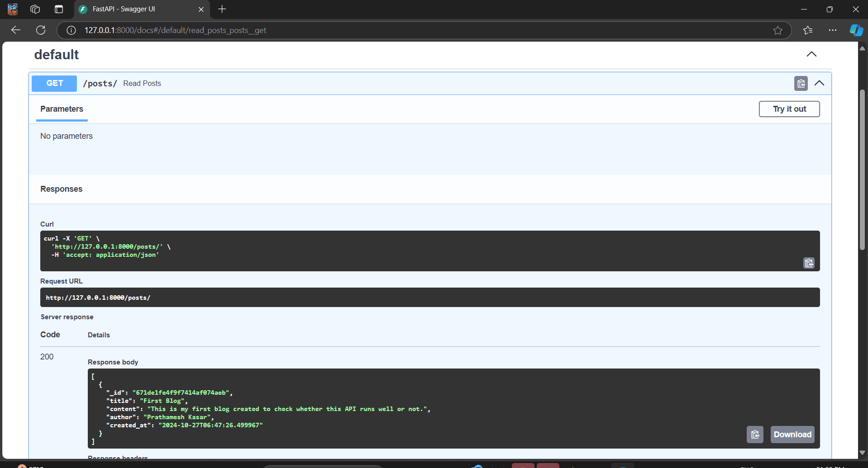Download the response body
868x468 pixels.
[792, 435]
